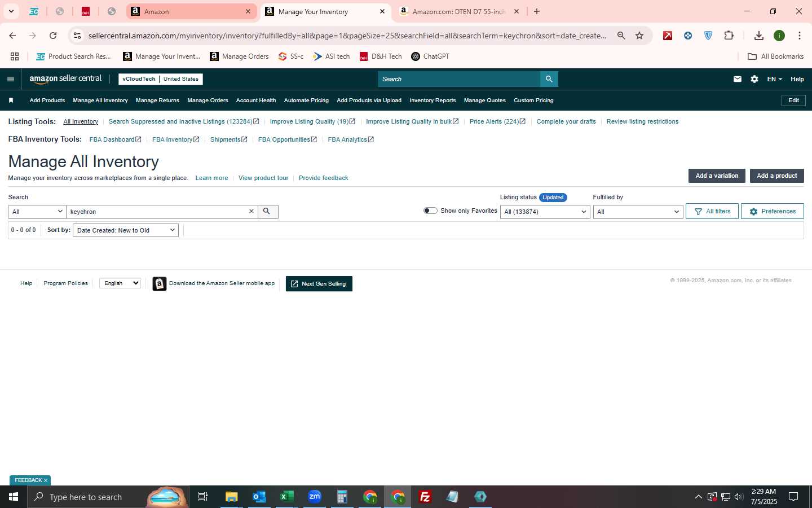
Task: Open Account Health nav item
Action: pyautogui.click(x=256, y=100)
